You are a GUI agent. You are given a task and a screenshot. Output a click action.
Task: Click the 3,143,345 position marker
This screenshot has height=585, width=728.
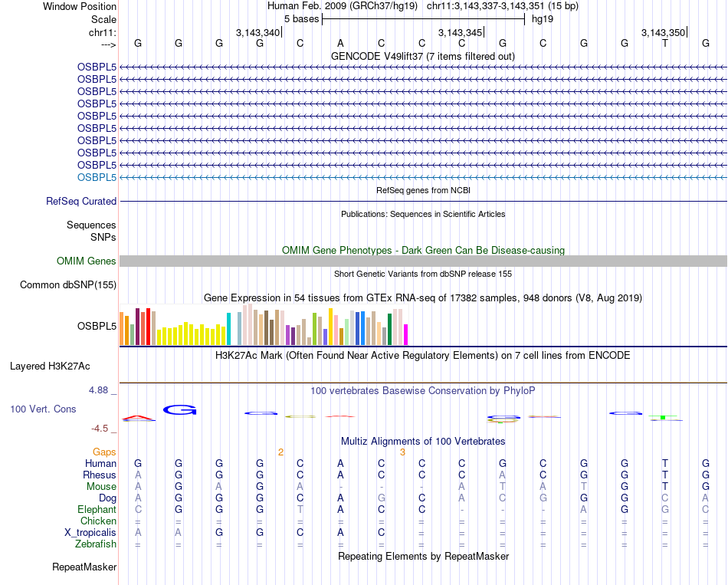tap(460, 32)
